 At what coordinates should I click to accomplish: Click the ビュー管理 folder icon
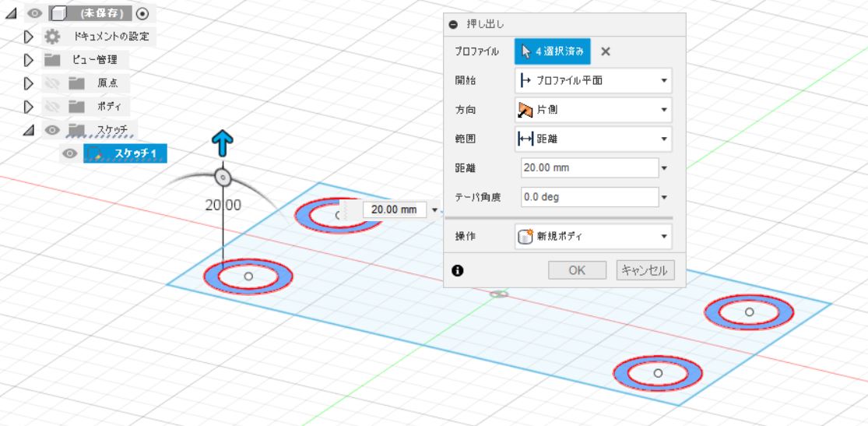pyautogui.click(x=52, y=60)
